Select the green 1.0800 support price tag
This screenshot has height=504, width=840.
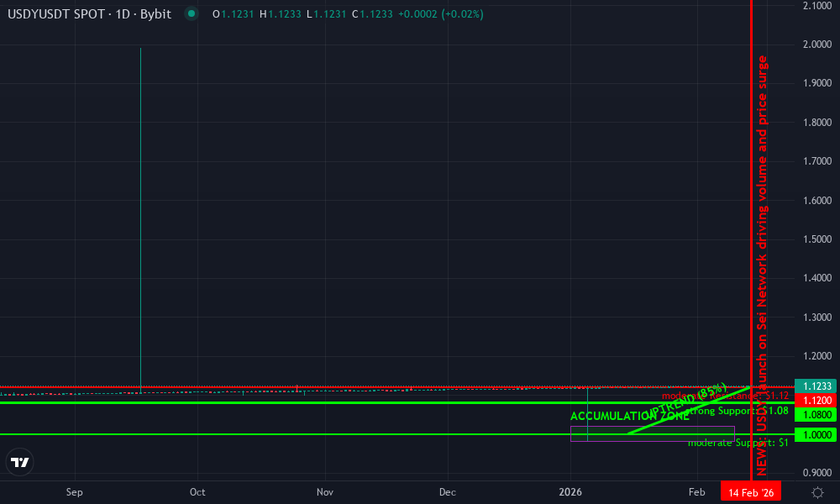coord(816,415)
